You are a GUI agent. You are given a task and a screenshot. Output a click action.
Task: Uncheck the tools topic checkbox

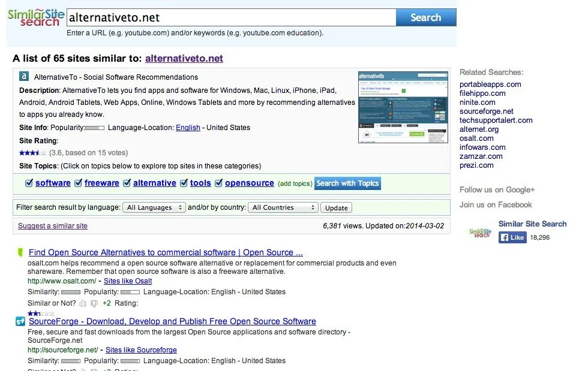click(x=184, y=183)
